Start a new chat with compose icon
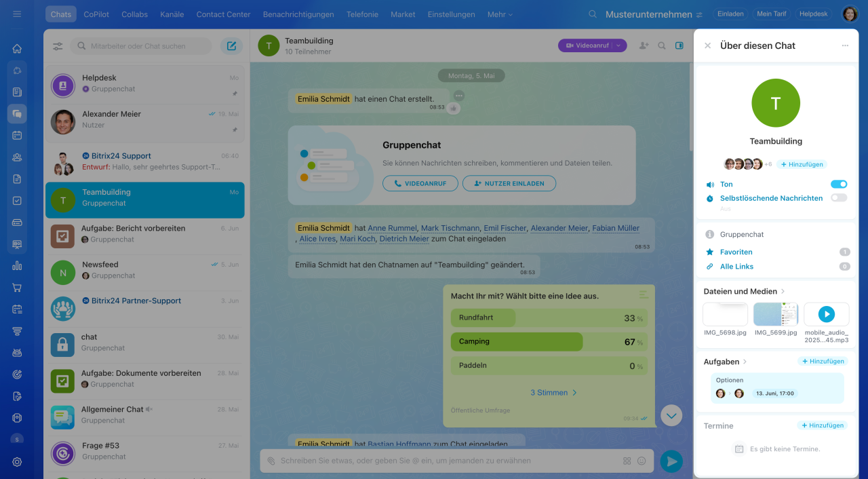 point(231,46)
